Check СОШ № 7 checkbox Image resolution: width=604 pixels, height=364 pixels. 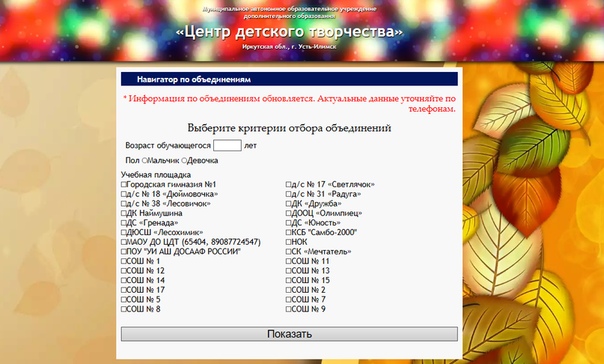pos(288,300)
